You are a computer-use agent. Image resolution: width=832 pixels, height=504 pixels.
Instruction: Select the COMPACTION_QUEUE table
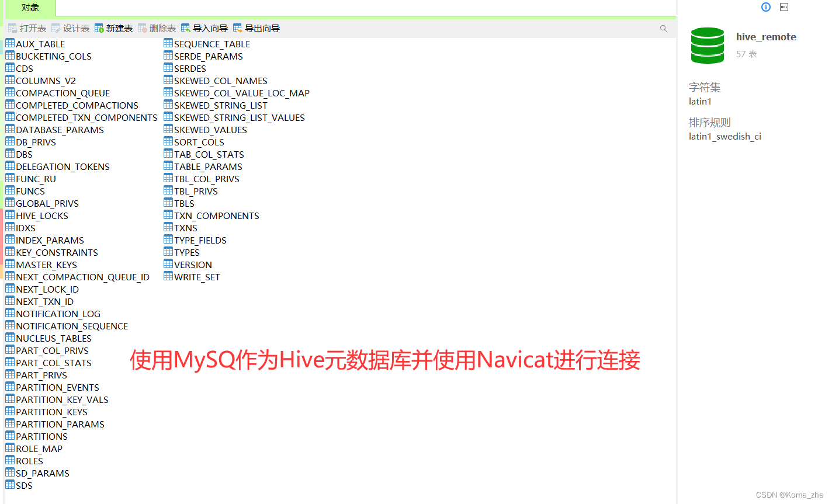coord(63,93)
